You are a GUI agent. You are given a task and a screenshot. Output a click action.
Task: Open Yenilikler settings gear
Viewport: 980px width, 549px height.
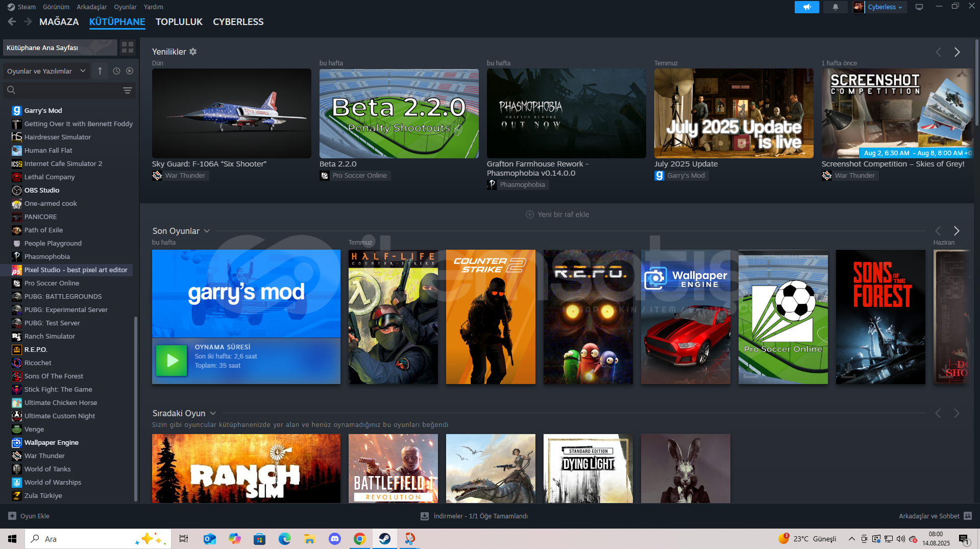pos(193,52)
